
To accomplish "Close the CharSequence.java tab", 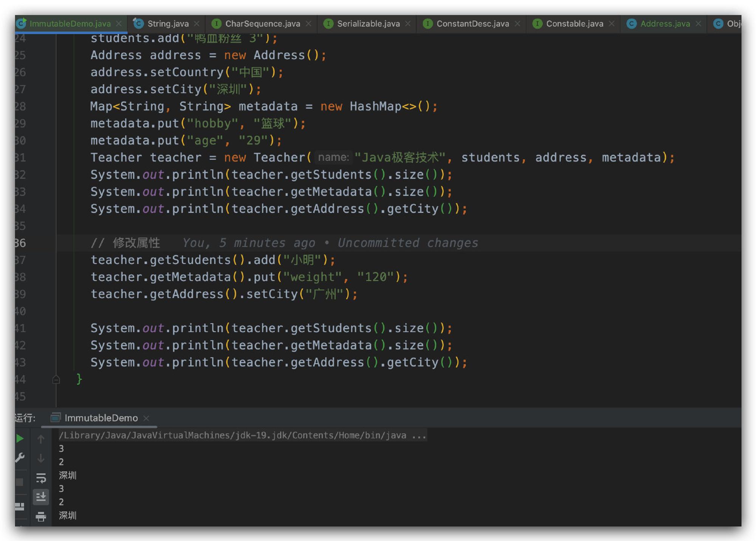I will (x=308, y=23).
